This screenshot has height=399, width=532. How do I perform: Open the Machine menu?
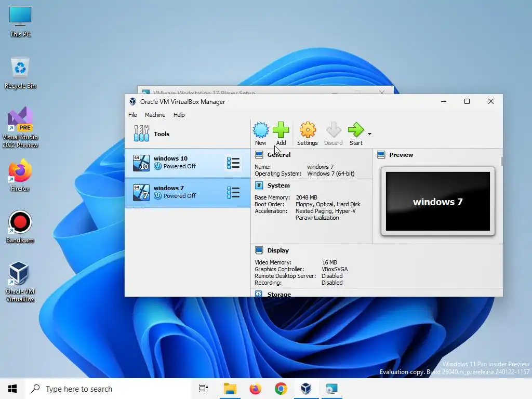[x=155, y=115]
